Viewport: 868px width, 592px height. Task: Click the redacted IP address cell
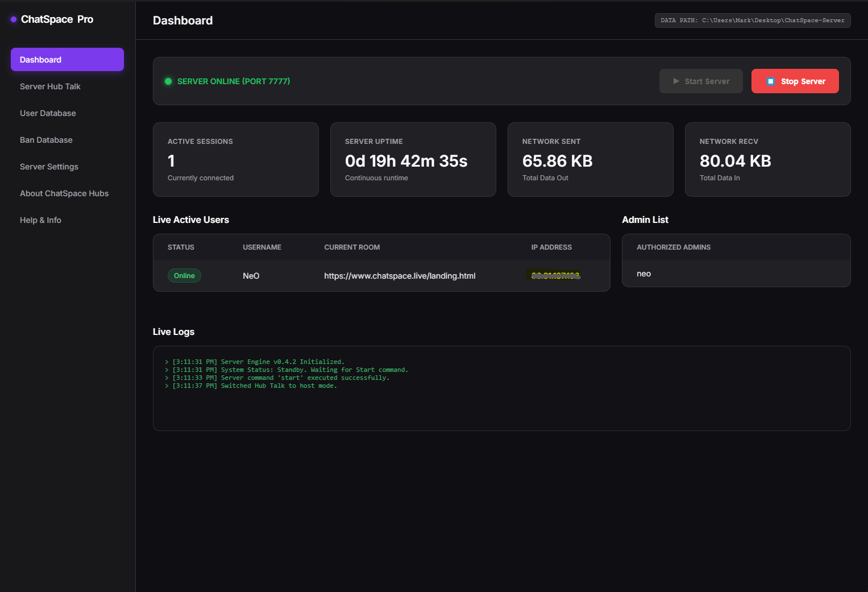(x=555, y=276)
